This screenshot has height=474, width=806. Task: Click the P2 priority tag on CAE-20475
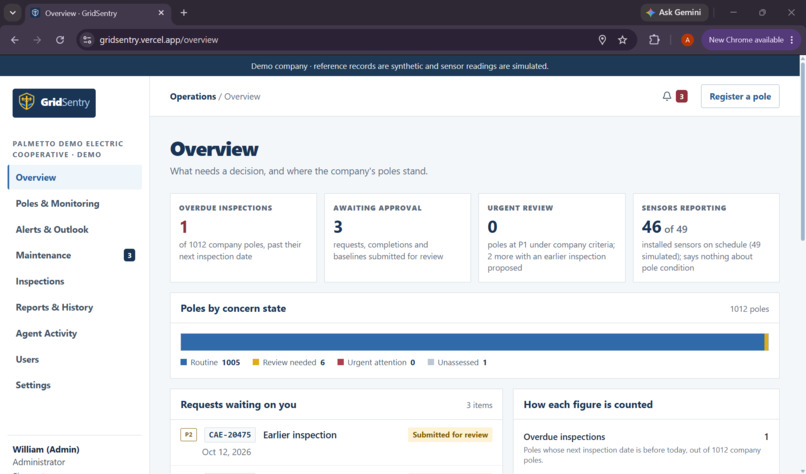tap(189, 434)
